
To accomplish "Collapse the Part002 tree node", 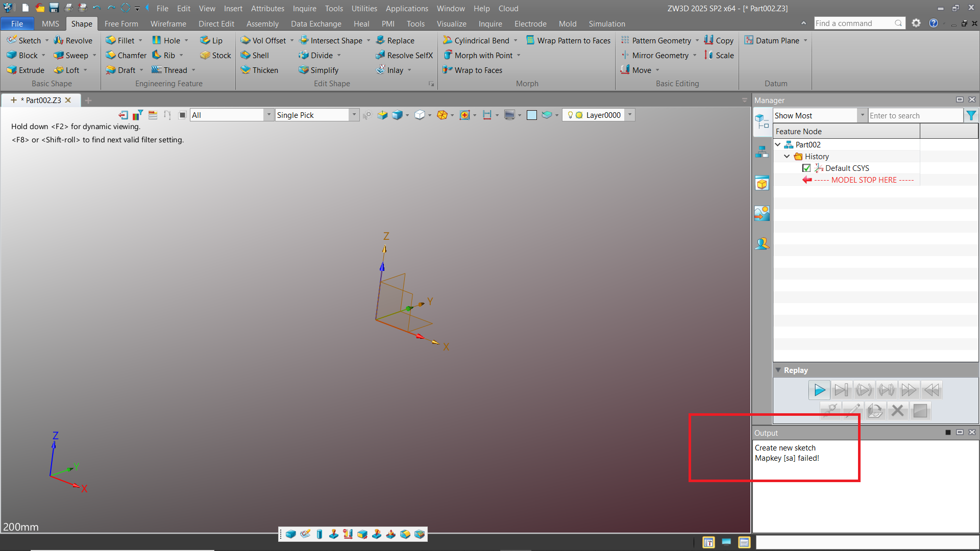I will click(x=778, y=144).
